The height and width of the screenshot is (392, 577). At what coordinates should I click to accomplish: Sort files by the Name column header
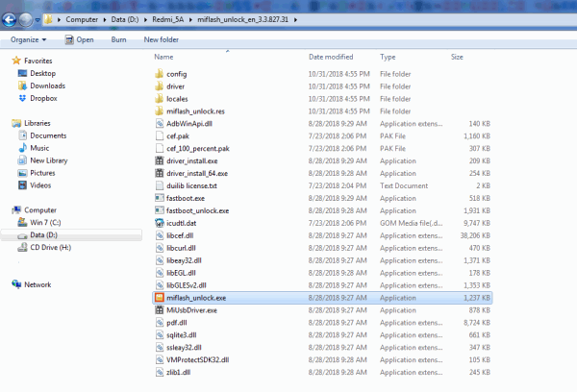pyautogui.click(x=163, y=57)
